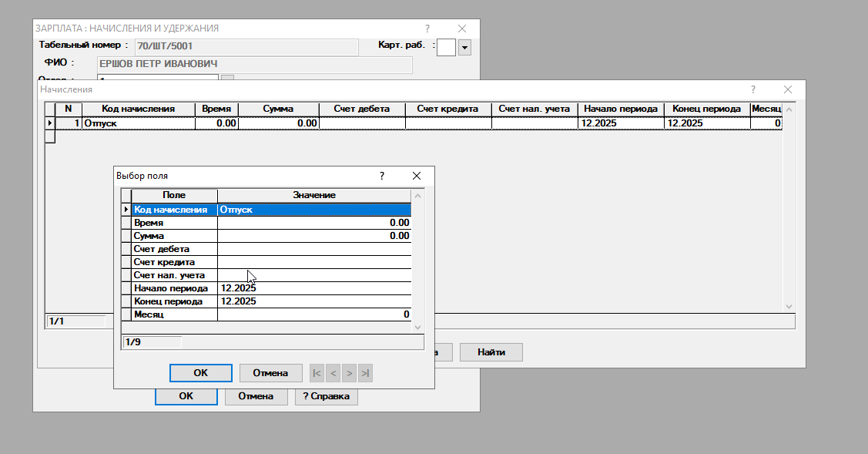Screen dimensions: 868x454
Task: Select the Время field row
Action: pyautogui.click(x=174, y=223)
